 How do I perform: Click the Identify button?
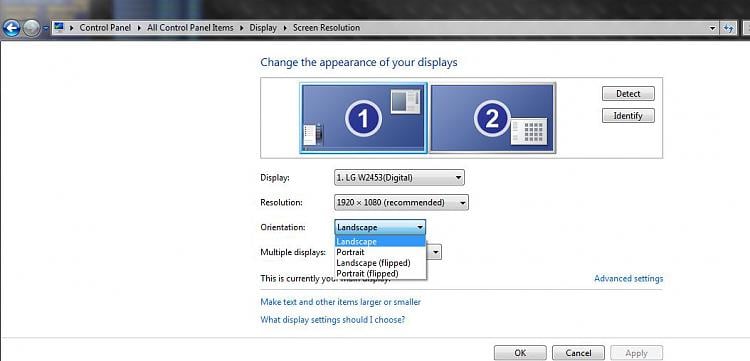coord(628,116)
